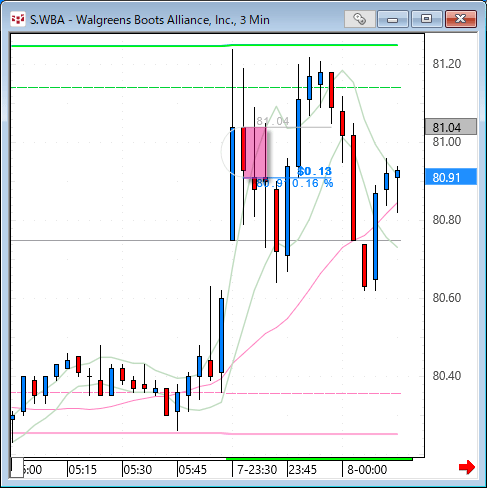Click the window title S.WBA Walgreens text

[150, 20]
